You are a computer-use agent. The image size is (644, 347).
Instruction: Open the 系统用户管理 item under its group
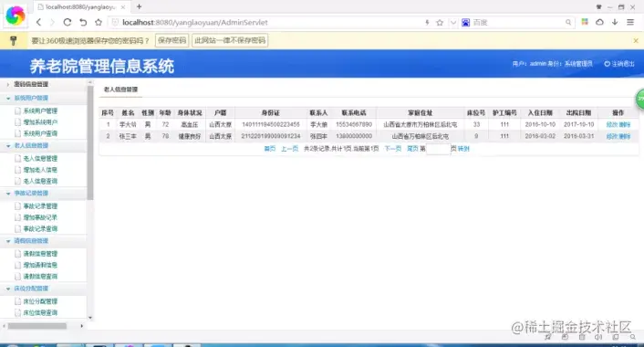(40, 111)
